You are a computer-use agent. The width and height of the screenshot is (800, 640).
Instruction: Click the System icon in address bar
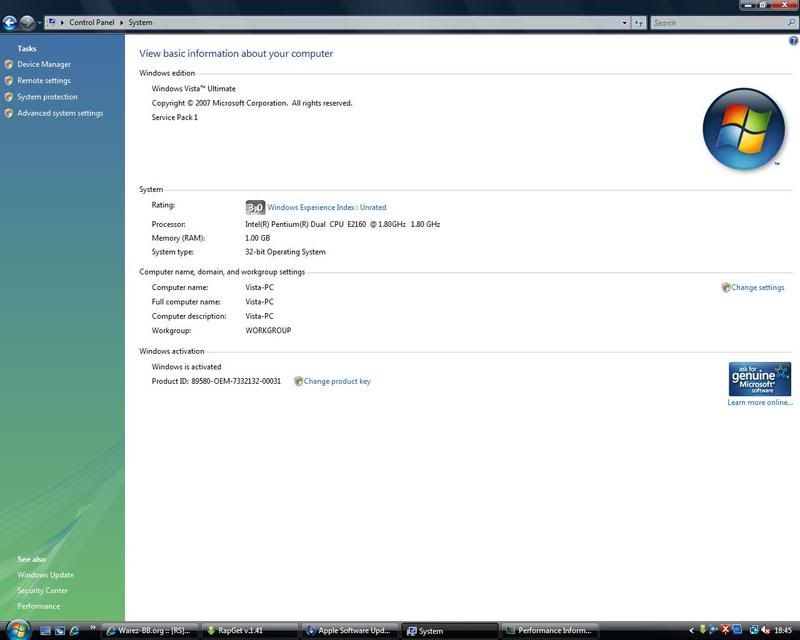tap(52, 22)
